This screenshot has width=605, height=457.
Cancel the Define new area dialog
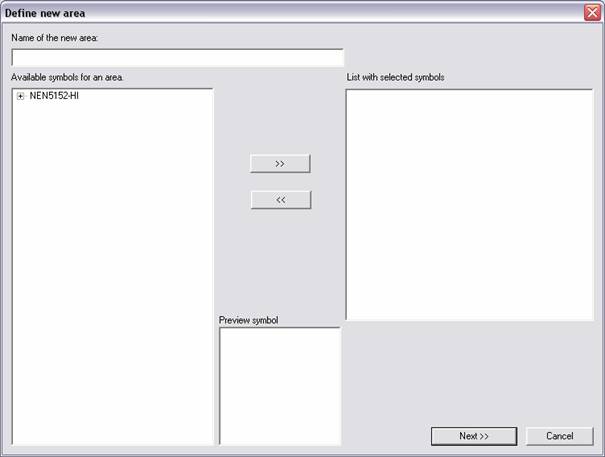[x=559, y=436]
